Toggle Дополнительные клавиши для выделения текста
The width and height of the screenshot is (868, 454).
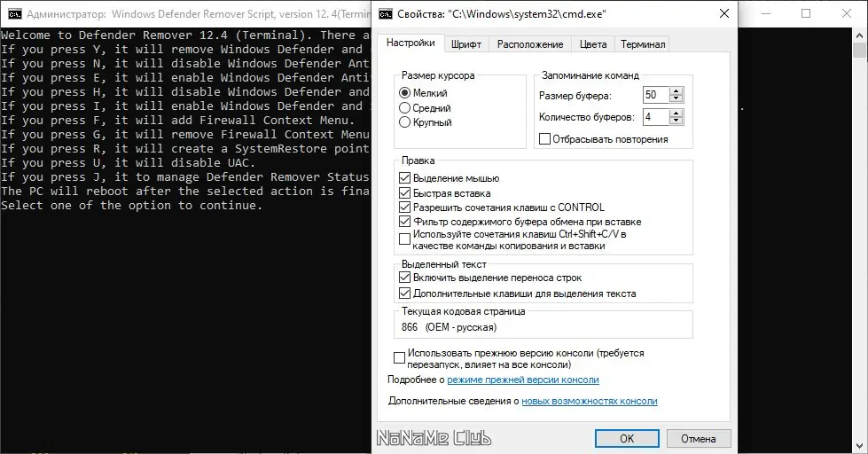pos(404,294)
